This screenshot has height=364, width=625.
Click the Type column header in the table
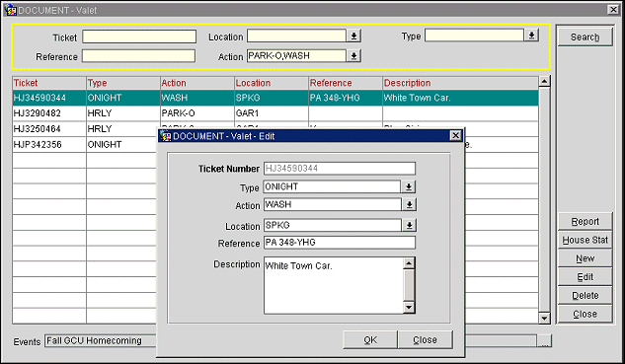coord(123,83)
